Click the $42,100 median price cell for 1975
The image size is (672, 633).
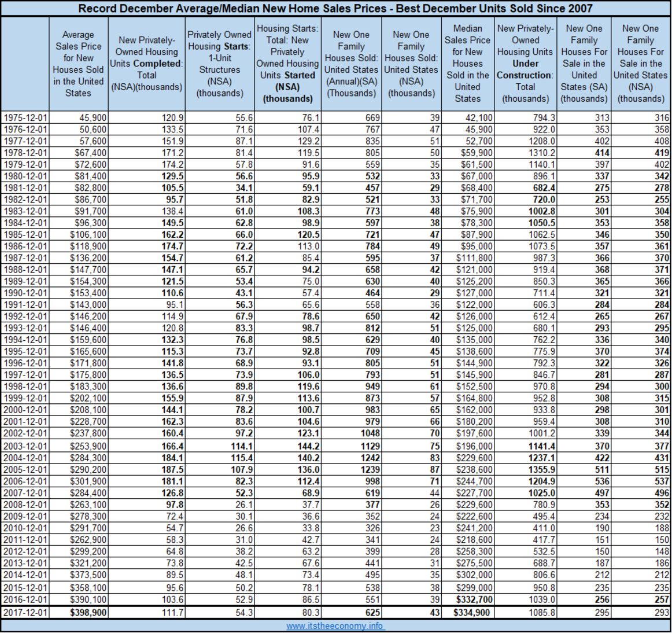tap(468, 117)
